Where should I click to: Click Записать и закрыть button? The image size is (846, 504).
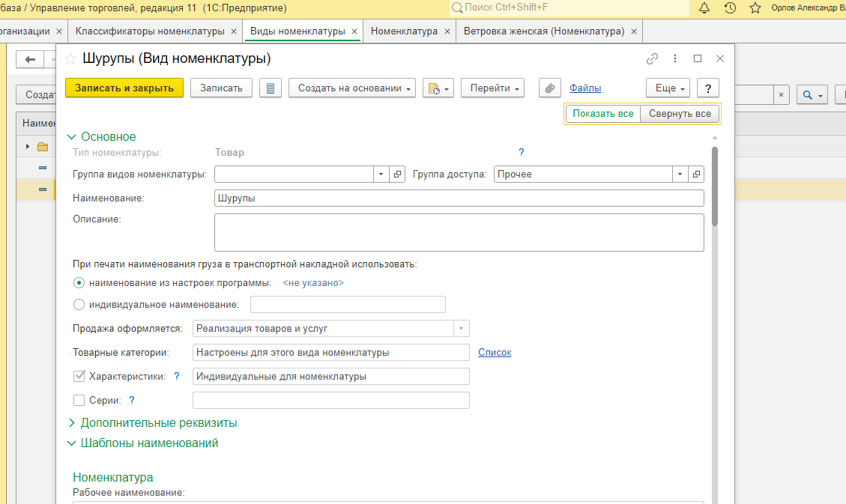pyautogui.click(x=124, y=88)
